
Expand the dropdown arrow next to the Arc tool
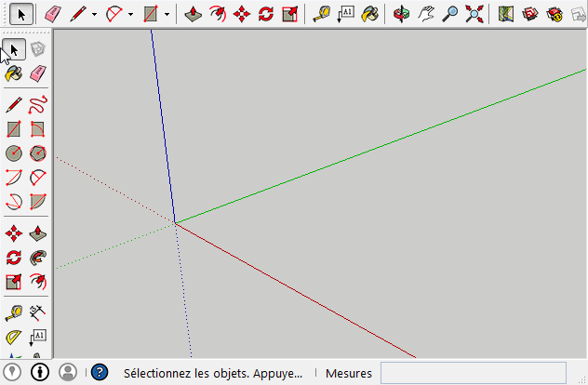pos(130,15)
